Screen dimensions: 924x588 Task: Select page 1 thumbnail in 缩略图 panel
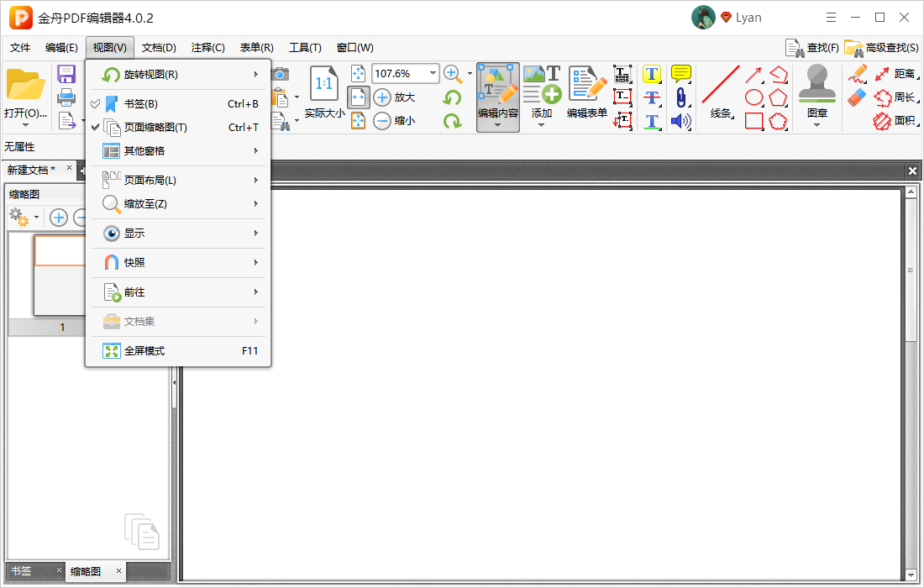pos(60,276)
